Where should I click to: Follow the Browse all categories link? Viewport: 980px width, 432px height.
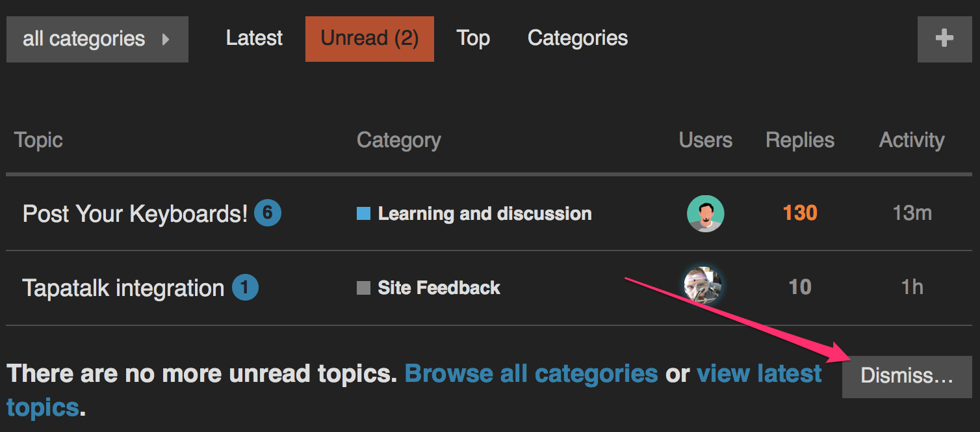click(x=531, y=373)
